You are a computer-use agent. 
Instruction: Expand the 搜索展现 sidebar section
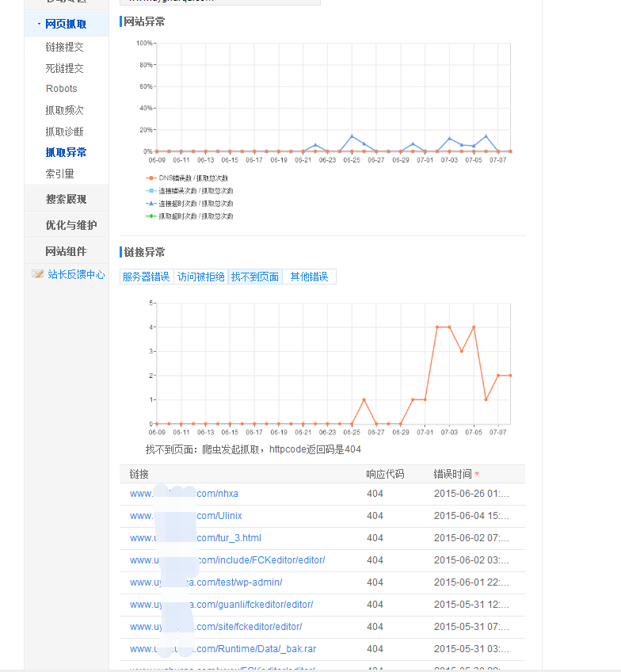click(66, 199)
